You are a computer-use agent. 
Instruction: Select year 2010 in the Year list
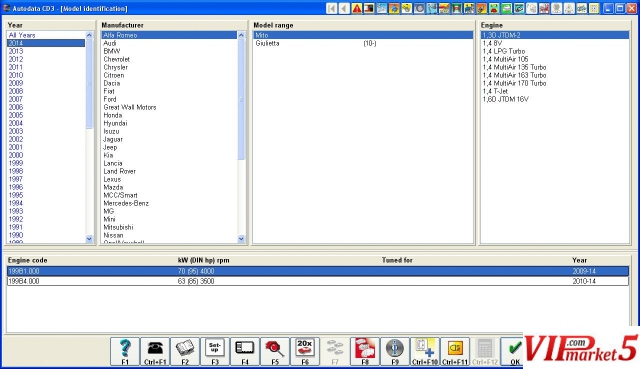pyautogui.click(x=46, y=75)
